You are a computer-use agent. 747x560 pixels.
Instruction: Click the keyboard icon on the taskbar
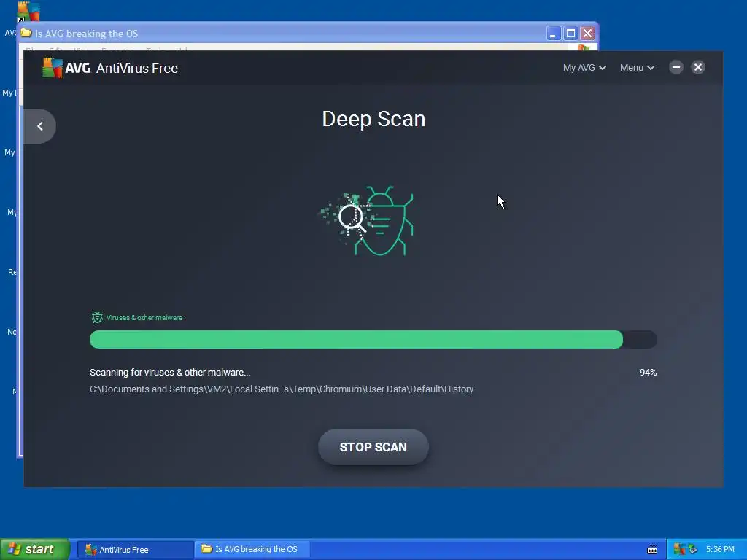[652, 550]
